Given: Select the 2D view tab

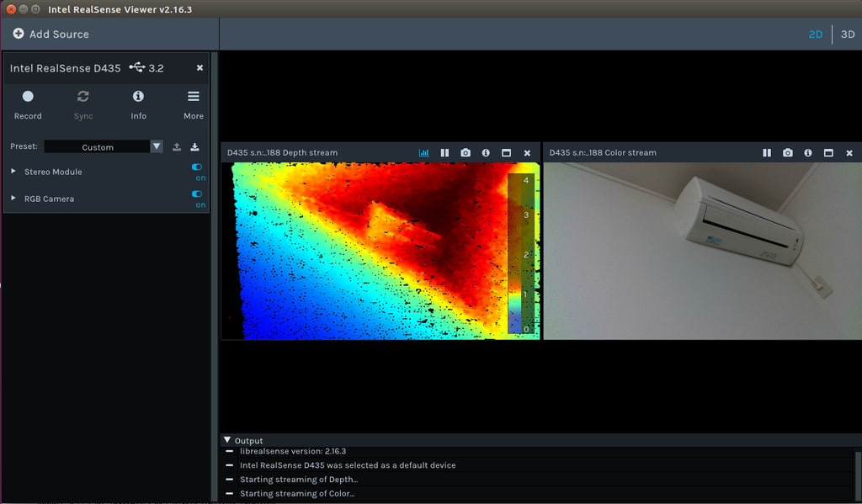Looking at the screenshot, I should coord(815,34).
